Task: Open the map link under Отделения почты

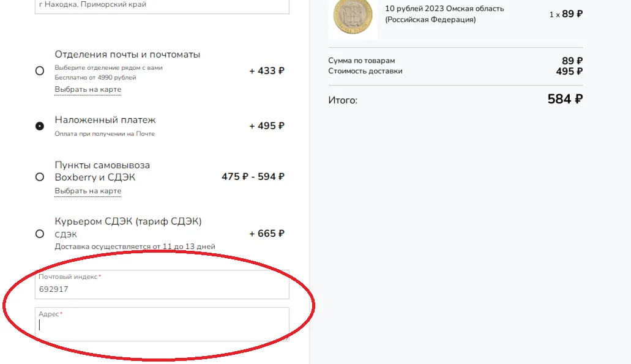Action: (88, 89)
